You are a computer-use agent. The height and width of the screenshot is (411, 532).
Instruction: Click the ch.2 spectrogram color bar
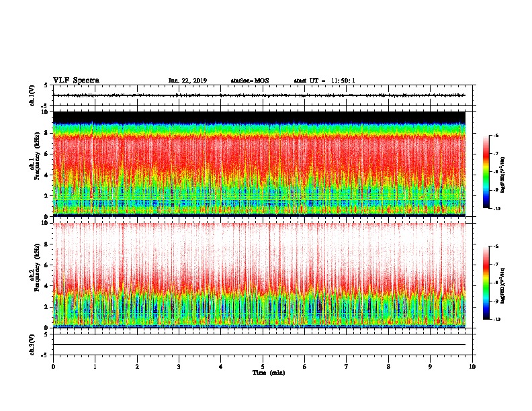pos(486,283)
